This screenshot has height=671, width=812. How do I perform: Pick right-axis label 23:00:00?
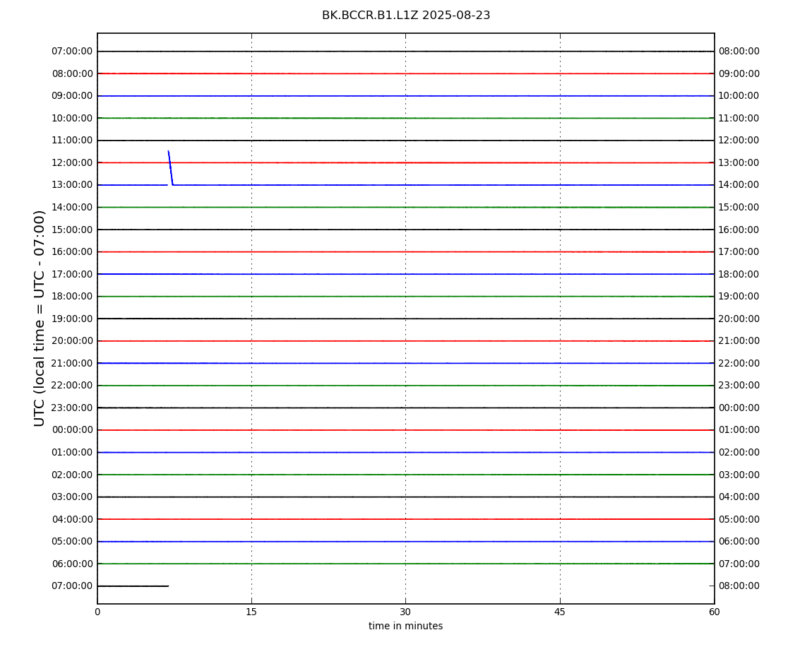point(739,386)
